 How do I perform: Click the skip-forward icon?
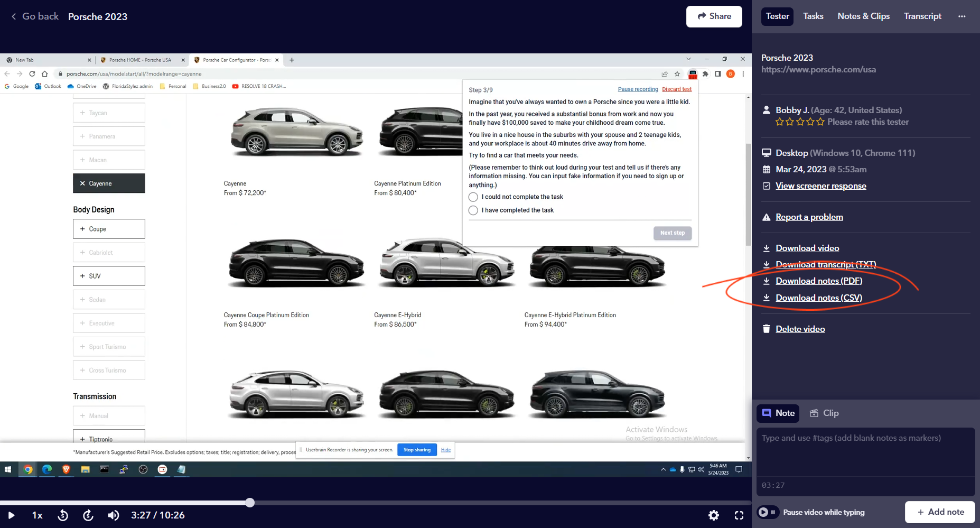(88, 515)
